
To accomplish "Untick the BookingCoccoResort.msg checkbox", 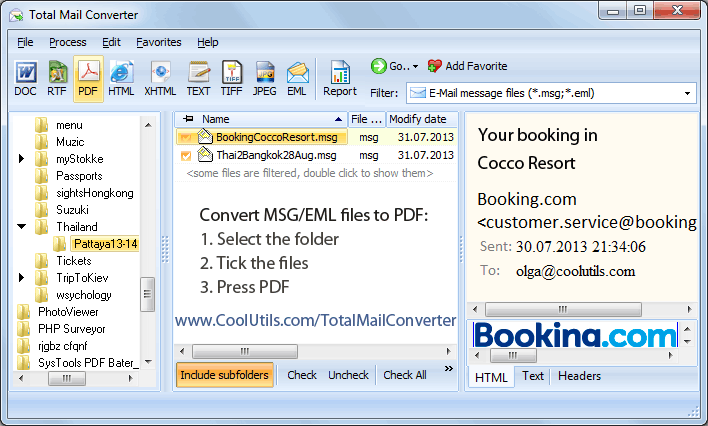I will coord(186,137).
